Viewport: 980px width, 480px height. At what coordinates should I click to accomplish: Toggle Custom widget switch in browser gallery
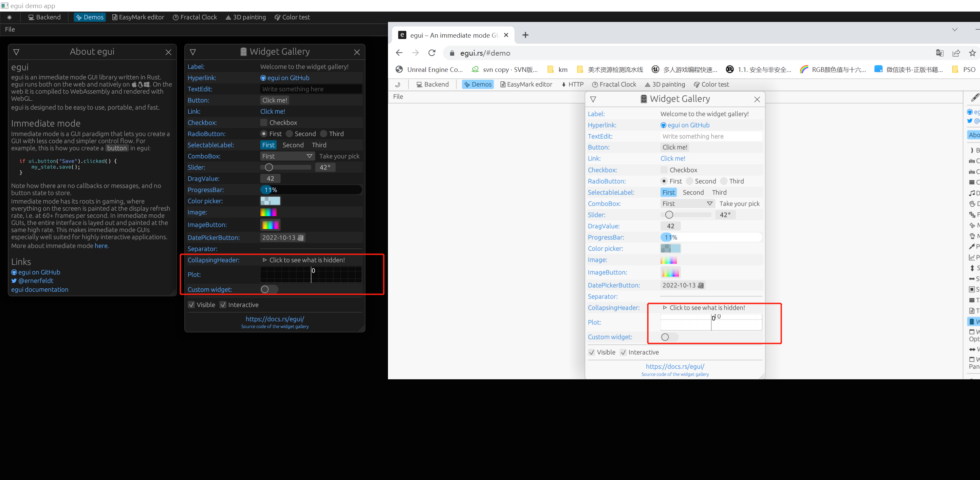[x=669, y=337]
